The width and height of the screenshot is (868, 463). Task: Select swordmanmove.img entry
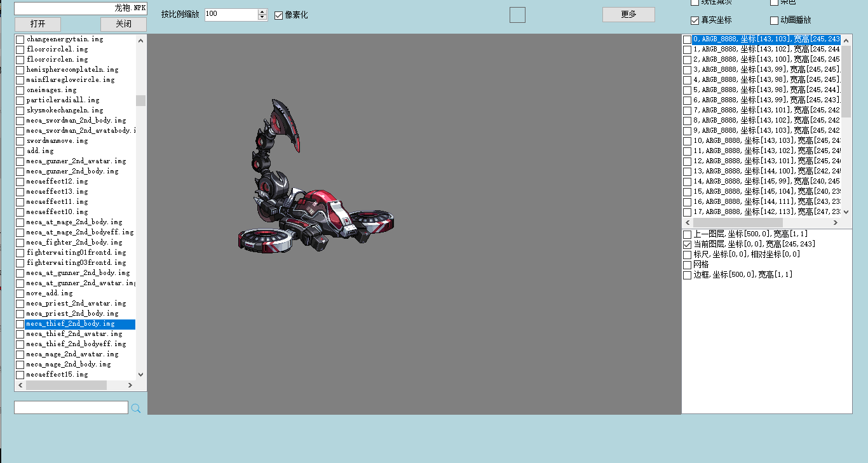point(57,141)
